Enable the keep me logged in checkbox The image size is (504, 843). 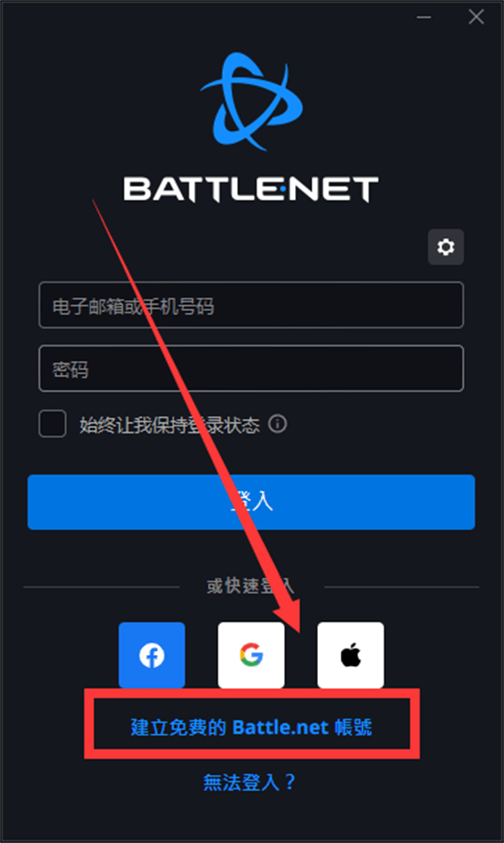(x=52, y=423)
